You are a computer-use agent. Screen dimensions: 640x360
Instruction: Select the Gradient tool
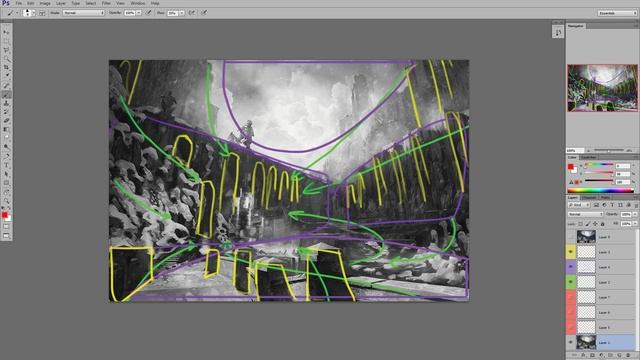pos(6,130)
